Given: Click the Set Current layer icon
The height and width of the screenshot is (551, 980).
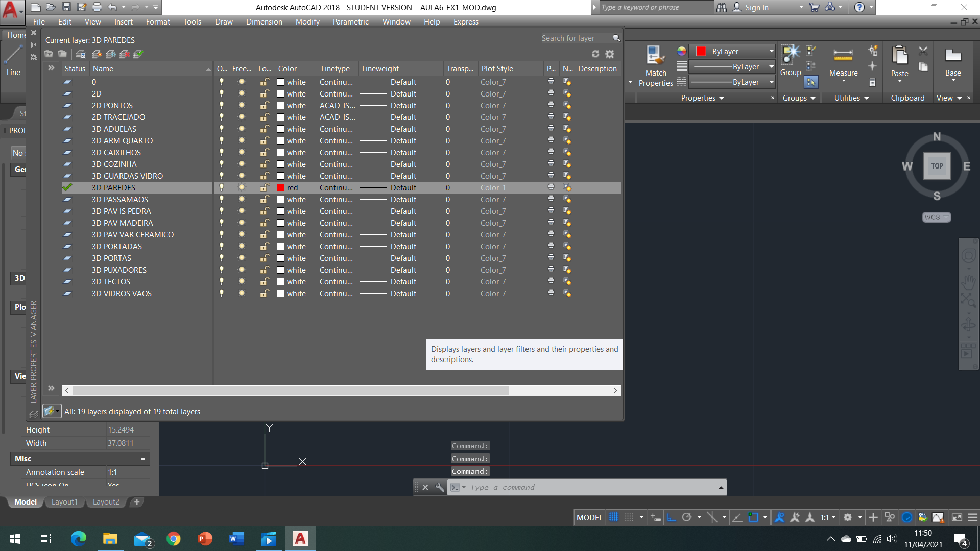Looking at the screenshot, I should 138,54.
